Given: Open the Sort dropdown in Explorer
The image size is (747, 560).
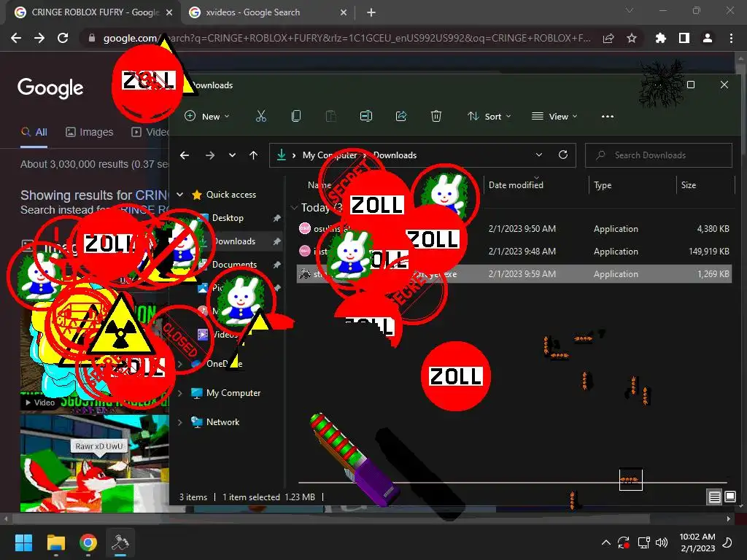Looking at the screenshot, I should [x=489, y=116].
